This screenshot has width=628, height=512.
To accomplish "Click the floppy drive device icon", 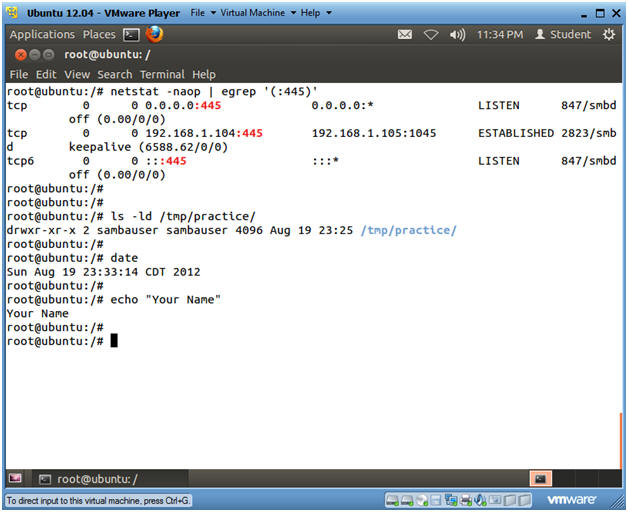I will pyautogui.click(x=436, y=500).
